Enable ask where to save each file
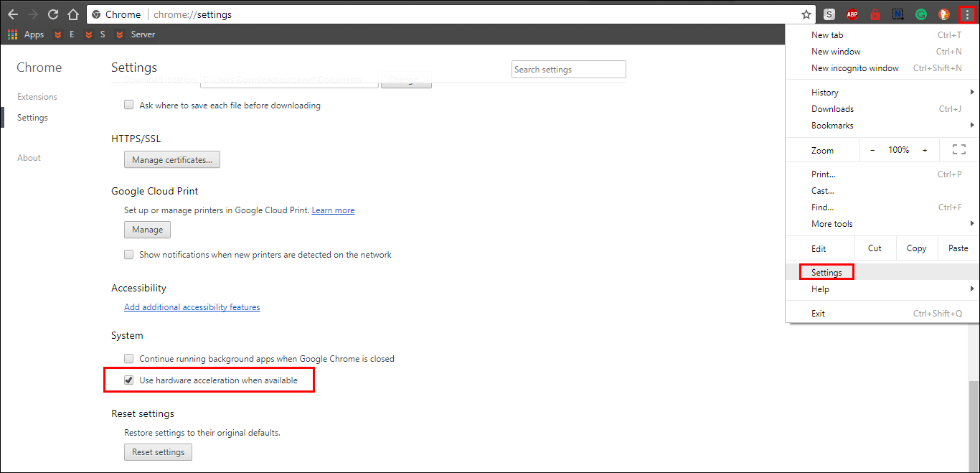Screen dimensions: 980x473 click(x=129, y=105)
